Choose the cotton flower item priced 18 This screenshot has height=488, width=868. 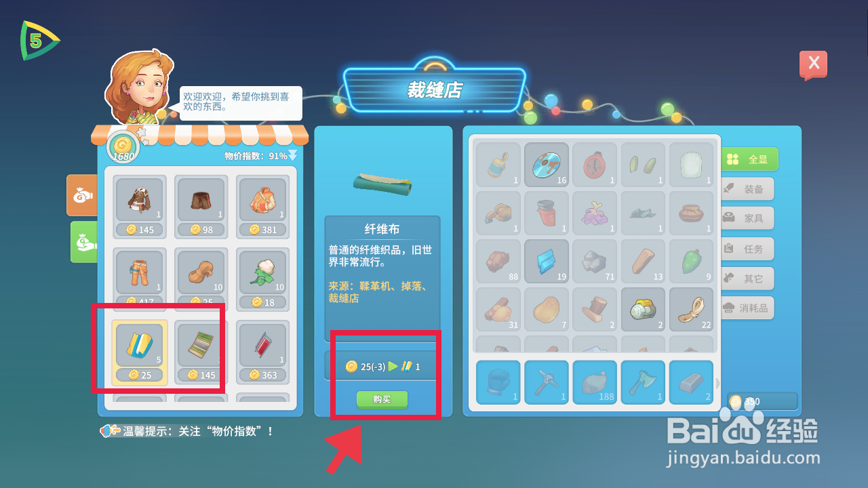click(x=262, y=279)
